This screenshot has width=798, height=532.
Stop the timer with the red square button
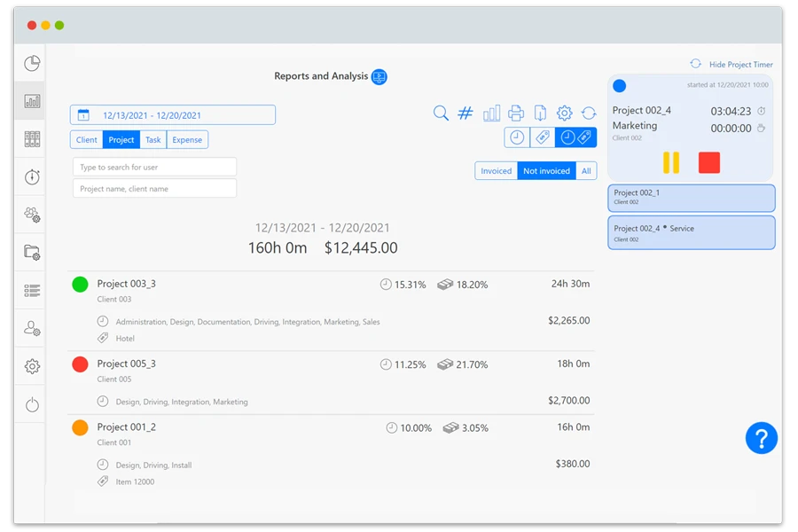tap(708, 162)
